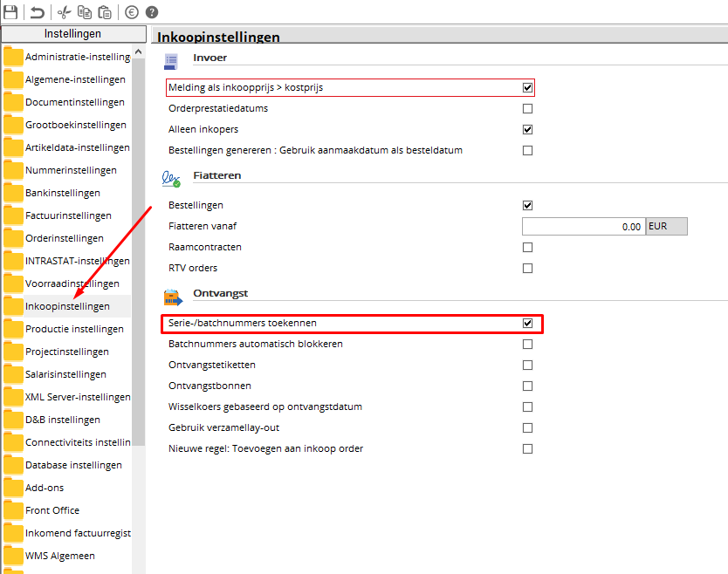The image size is (728, 574).
Task: Open the Bankinstellingen folder
Action: coord(62,193)
